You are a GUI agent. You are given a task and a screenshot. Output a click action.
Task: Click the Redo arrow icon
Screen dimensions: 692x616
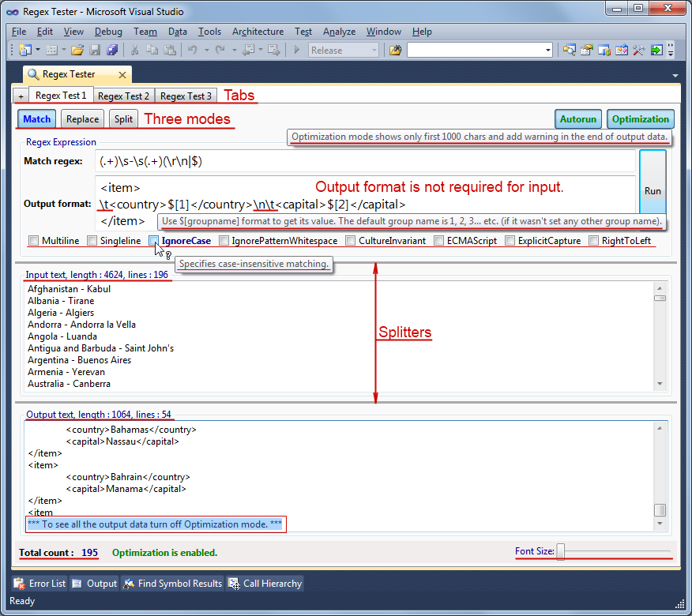pos(220,50)
